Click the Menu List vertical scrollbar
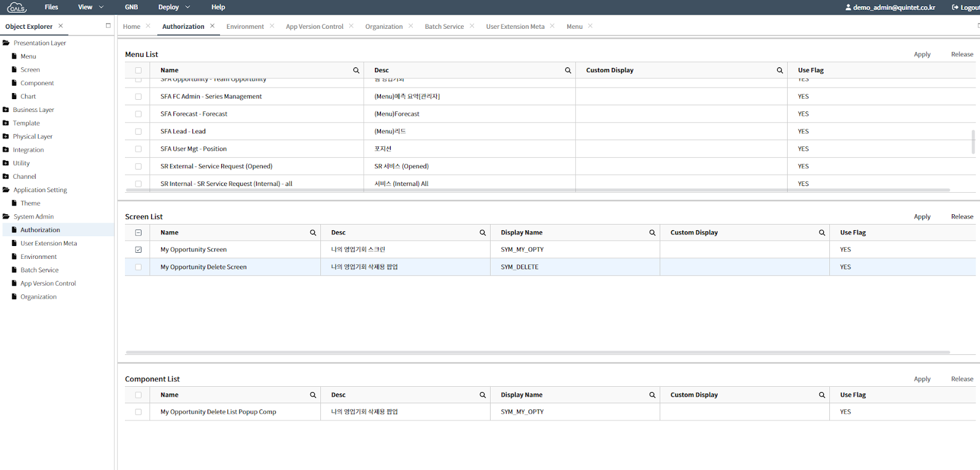 point(973,142)
